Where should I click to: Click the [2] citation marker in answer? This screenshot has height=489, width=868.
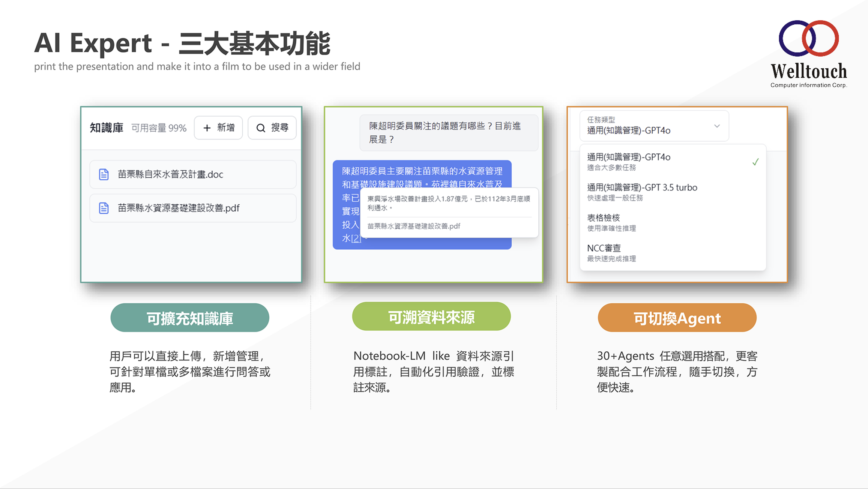click(356, 238)
